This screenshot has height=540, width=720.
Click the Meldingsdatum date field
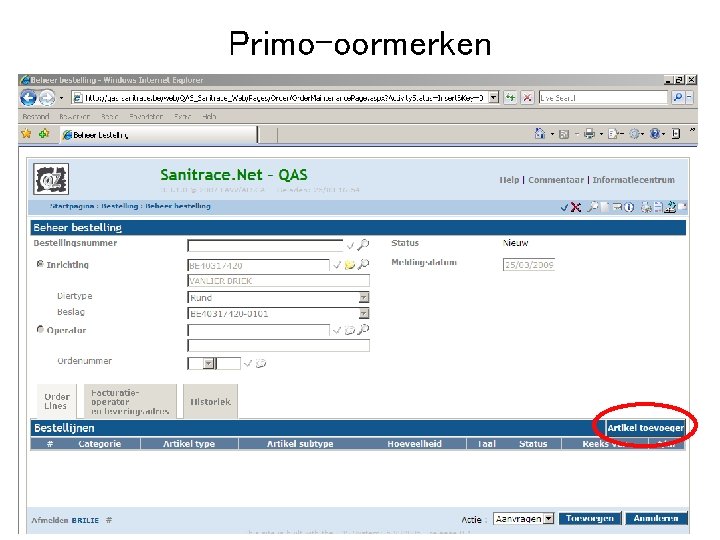coord(529,265)
